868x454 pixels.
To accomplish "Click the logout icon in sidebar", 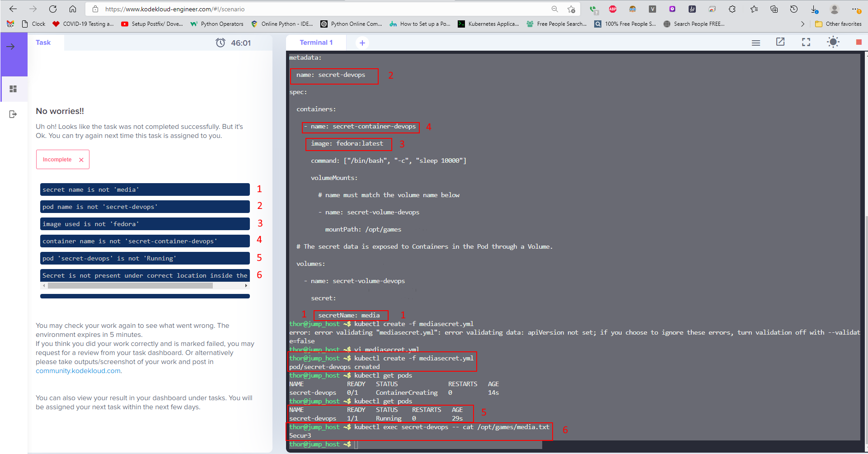I will 13,114.
